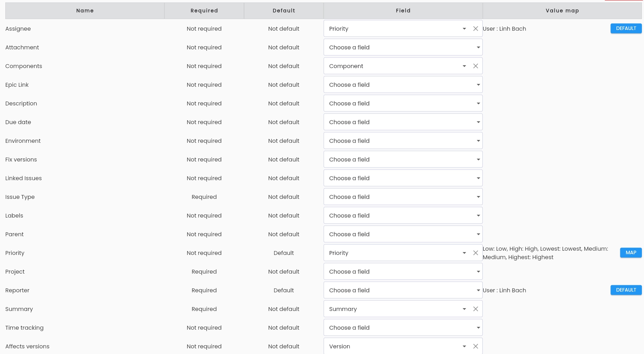Choose a field for Attachment

403,47
